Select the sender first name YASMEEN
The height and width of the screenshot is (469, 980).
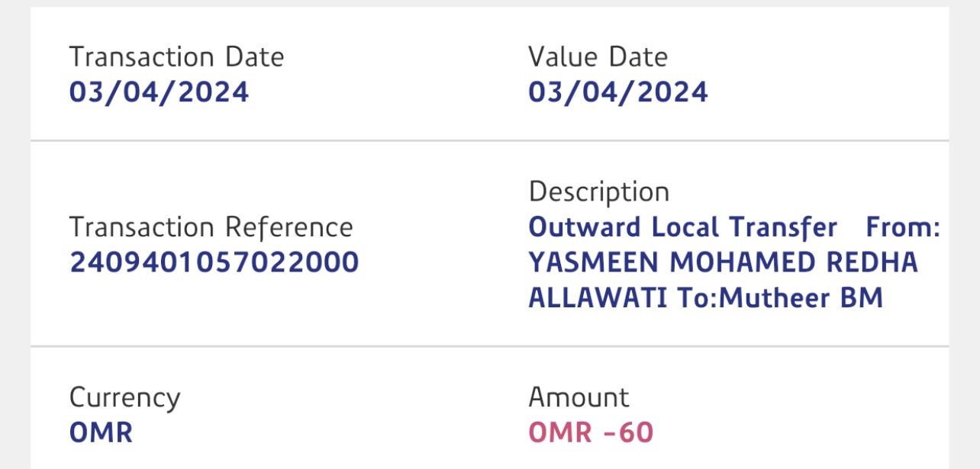(x=593, y=262)
